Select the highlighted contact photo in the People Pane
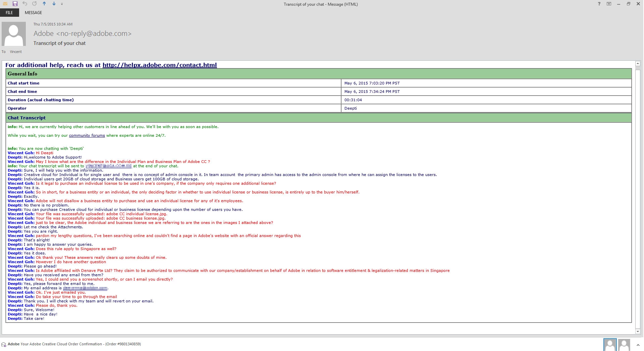The height and width of the screenshot is (351, 644). coord(610,345)
